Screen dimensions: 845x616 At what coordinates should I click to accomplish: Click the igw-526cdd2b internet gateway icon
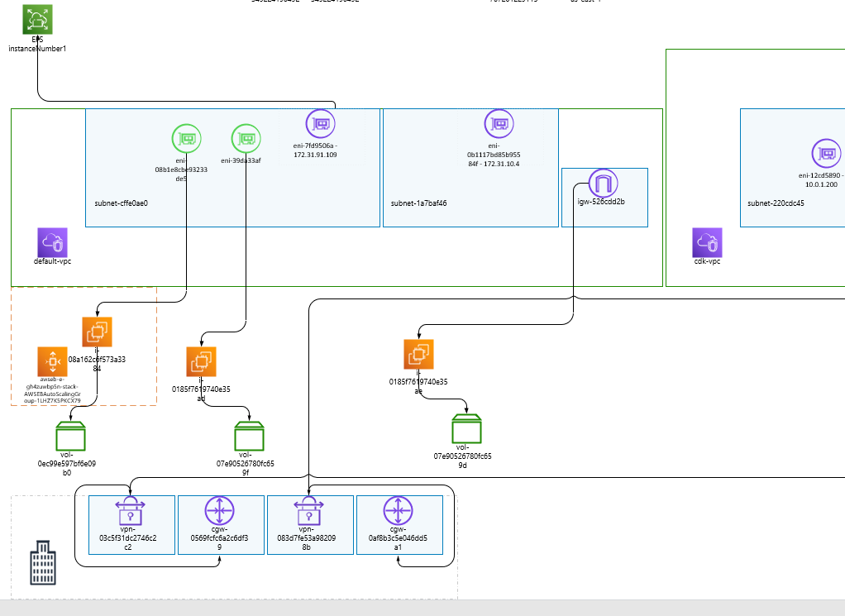[603, 184]
